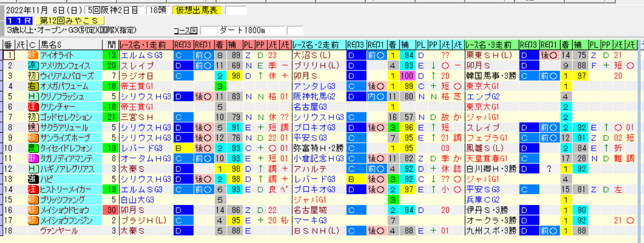Image resolution: width=644 pixels, height=243 pixels.
Task: Sort by 馬名S column header
Action: coord(71,45)
